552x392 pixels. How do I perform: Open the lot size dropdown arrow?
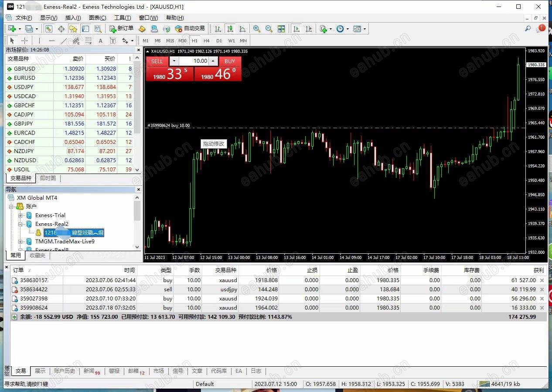(174, 61)
